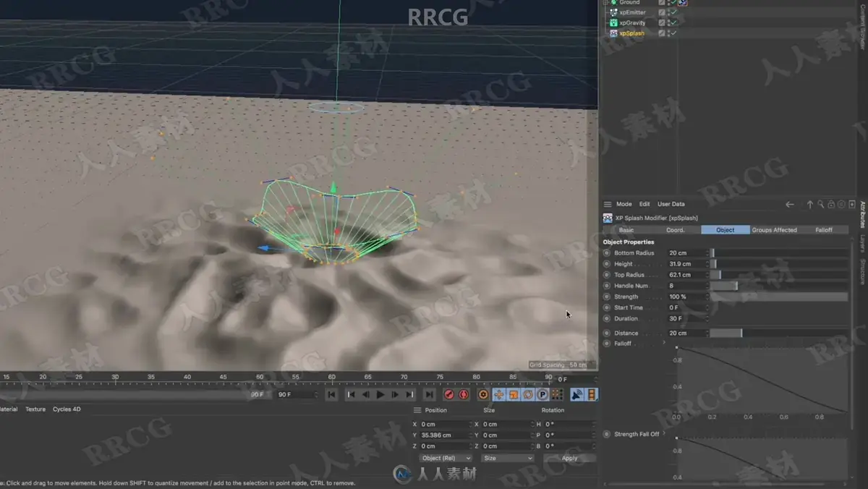
Task: Click the Strength slider bar
Action: [779, 297]
